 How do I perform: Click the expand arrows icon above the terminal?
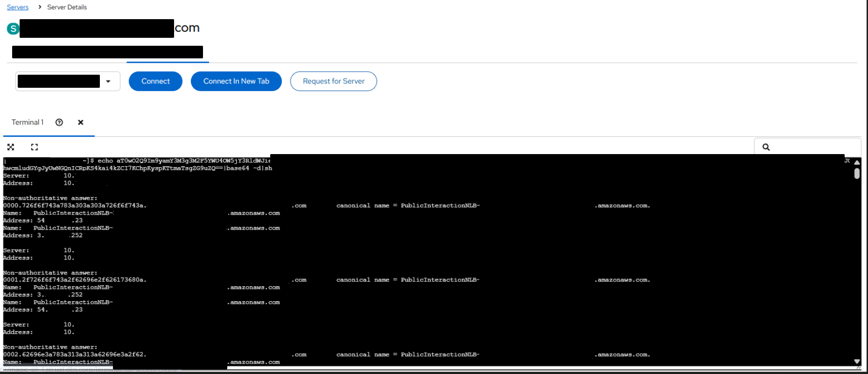click(11, 147)
